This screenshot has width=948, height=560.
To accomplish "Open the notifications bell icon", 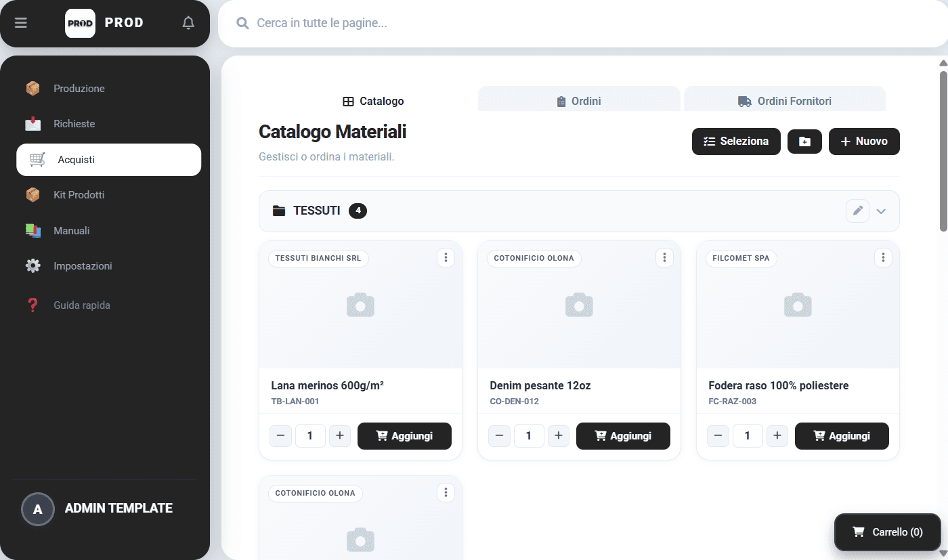I will click(x=188, y=23).
